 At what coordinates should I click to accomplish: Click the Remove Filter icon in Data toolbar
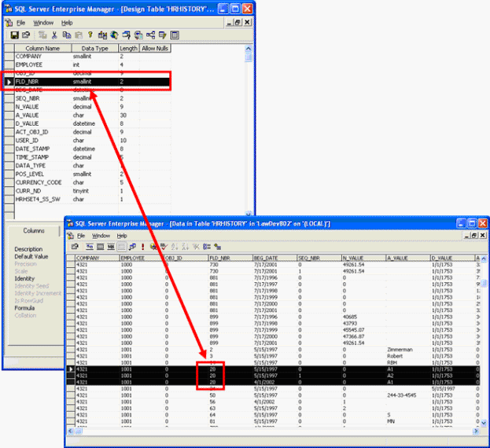[196, 247]
